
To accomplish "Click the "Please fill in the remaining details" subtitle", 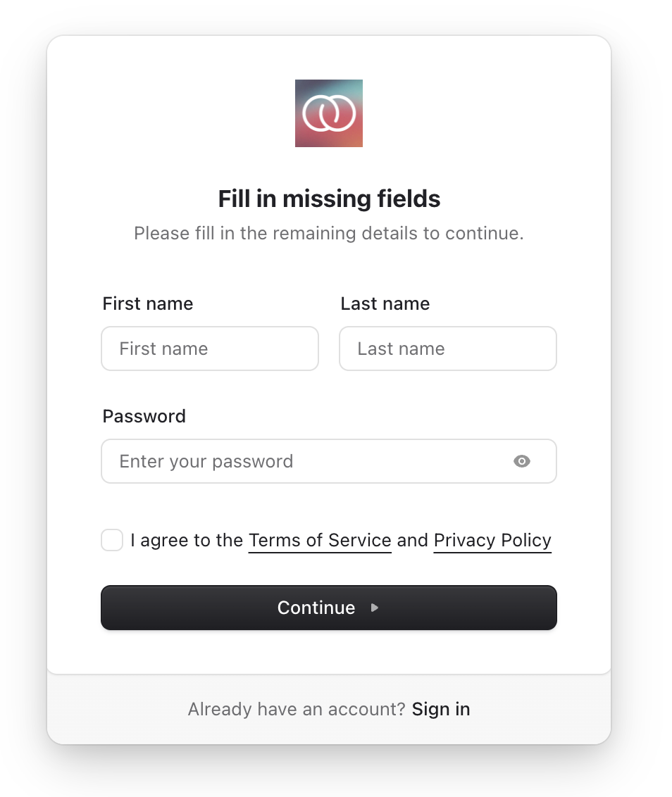I will pos(329,233).
